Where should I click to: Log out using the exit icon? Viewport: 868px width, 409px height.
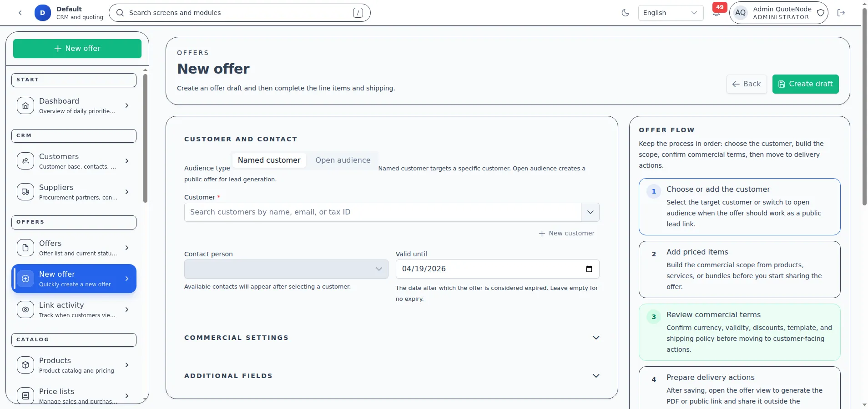841,13
